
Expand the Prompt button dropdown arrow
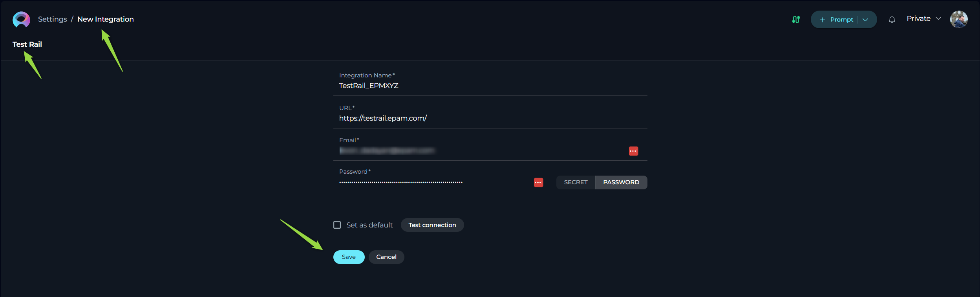coord(865,20)
